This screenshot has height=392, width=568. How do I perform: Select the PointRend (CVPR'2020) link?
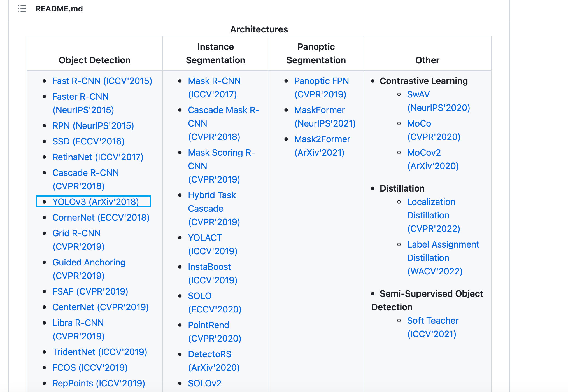(209, 325)
